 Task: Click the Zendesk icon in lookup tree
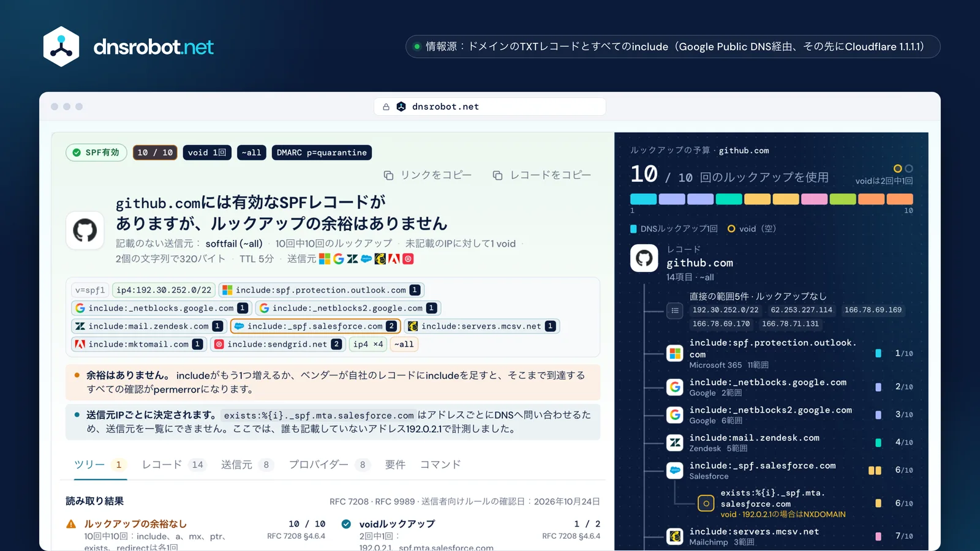(x=675, y=442)
